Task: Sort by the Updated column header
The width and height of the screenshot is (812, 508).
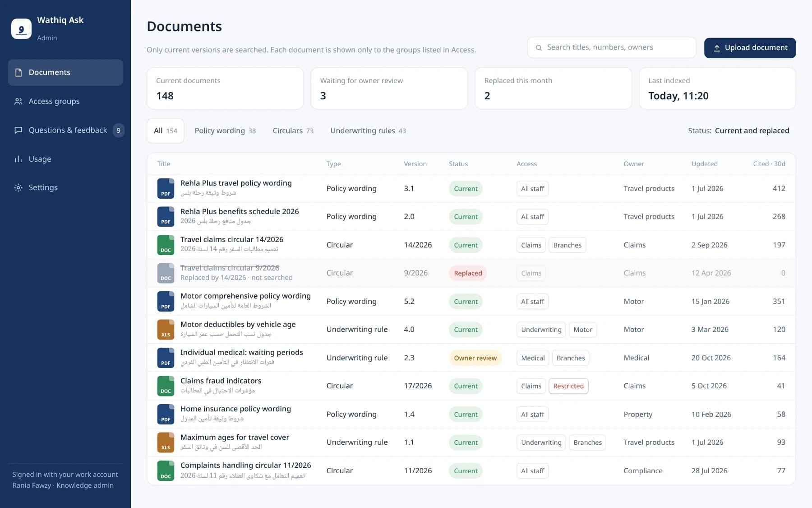Action: click(x=704, y=164)
